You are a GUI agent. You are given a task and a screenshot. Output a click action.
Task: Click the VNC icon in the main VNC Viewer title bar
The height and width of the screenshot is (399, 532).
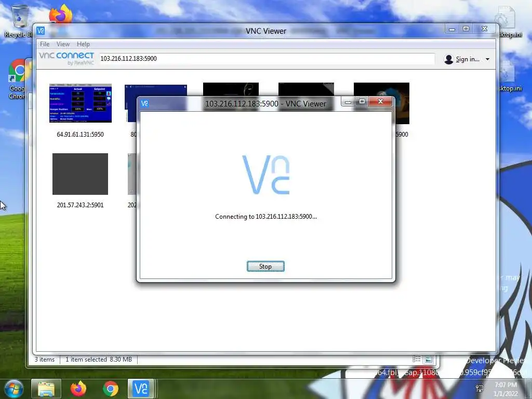click(x=41, y=31)
